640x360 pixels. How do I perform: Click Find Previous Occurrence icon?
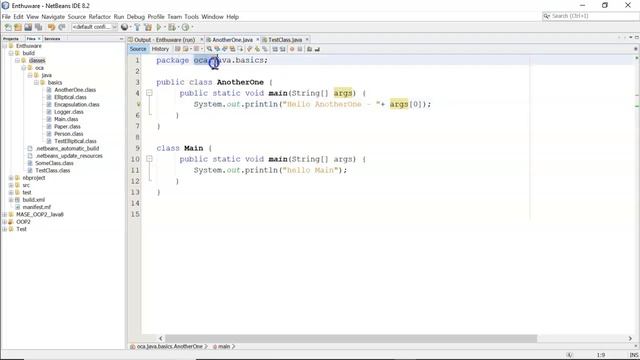click(x=217, y=49)
